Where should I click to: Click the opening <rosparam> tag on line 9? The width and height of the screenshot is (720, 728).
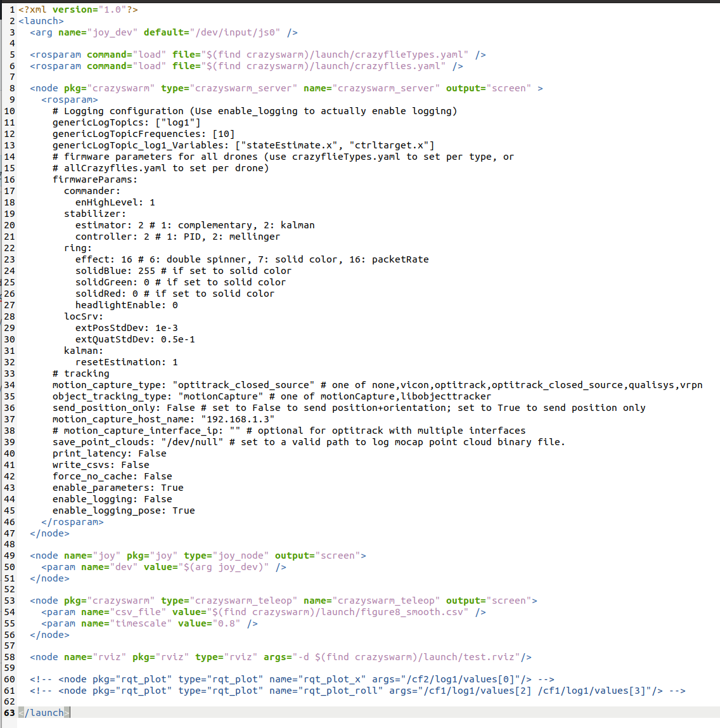point(70,100)
